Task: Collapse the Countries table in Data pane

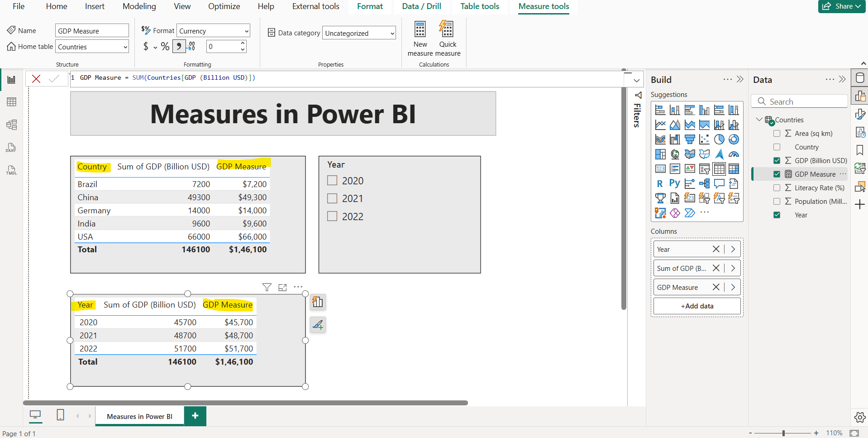Action: 758,119
